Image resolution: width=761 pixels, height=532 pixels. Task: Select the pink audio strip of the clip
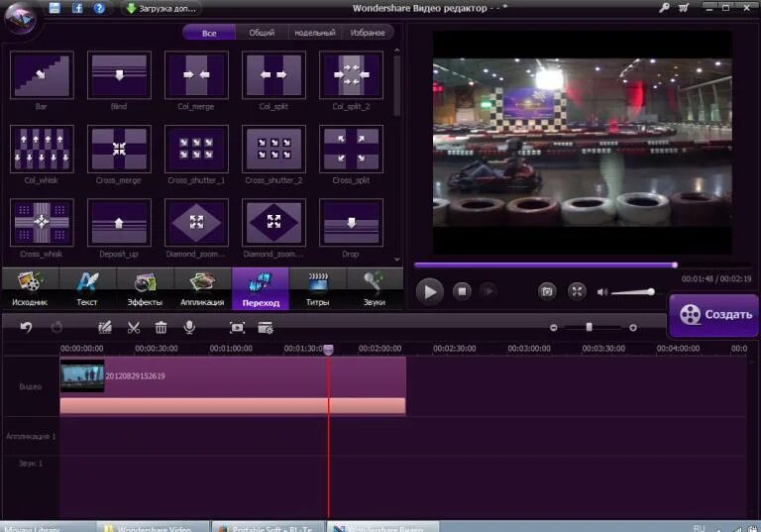coord(233,406)
